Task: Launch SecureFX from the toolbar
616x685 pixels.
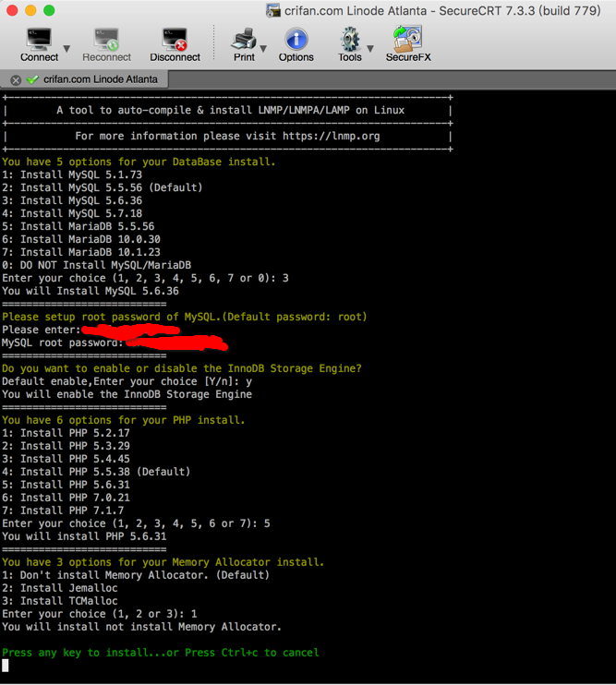Action: 408,44
